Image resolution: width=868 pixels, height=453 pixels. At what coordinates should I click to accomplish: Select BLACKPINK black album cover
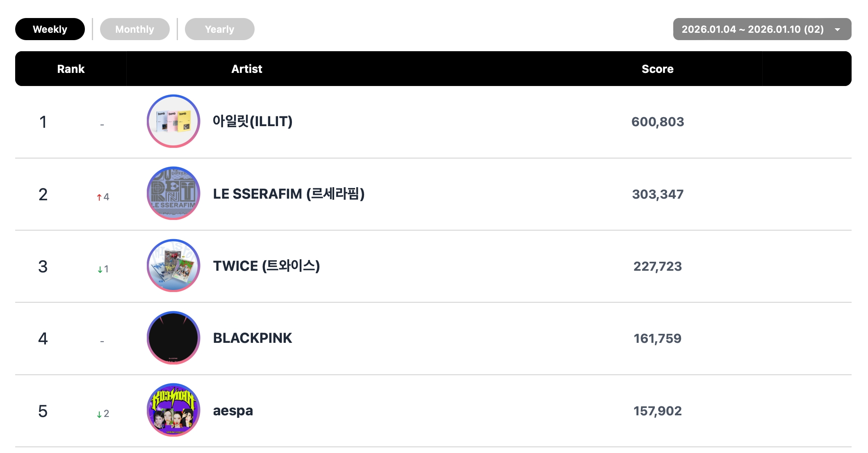[173, 338]
